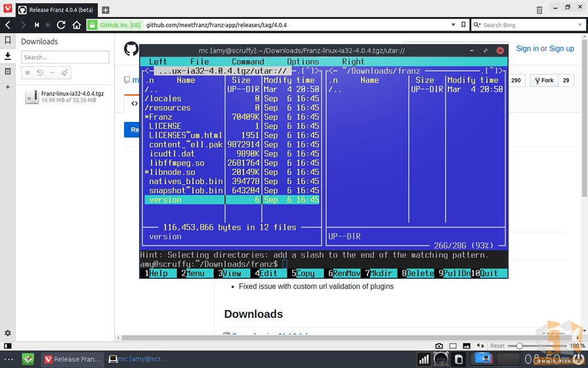Switch to the Release Franz 4.0.4 tab
The image size is (588, 368).
tap(57, 10)
